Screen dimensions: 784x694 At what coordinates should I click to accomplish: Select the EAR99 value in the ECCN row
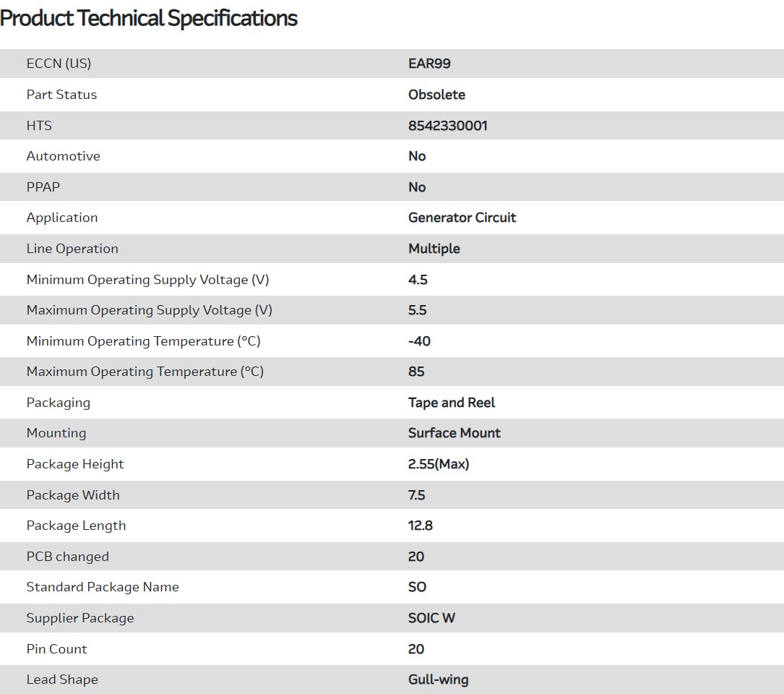(429, 64)
